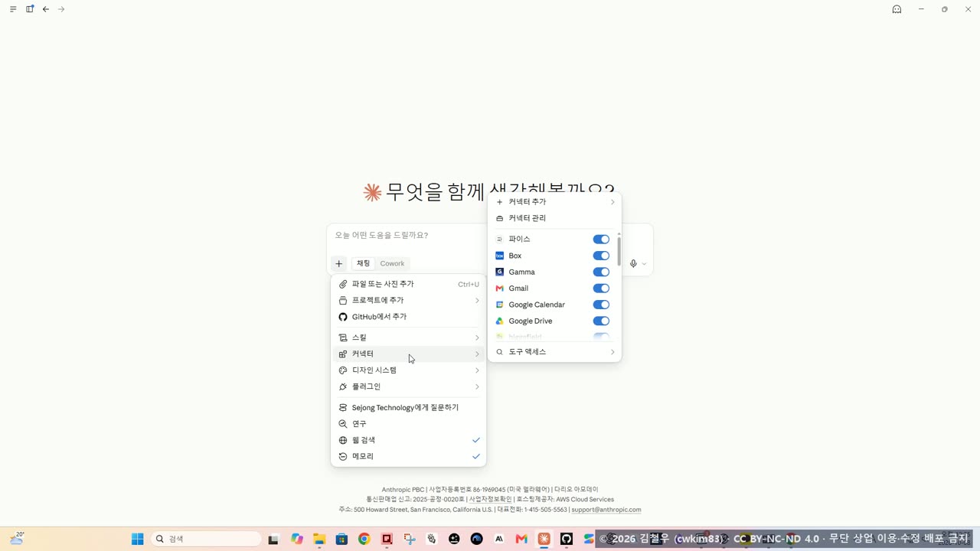Toggle the Google Drive connector switch
980x551 pixels.
(x=601, y=321)
